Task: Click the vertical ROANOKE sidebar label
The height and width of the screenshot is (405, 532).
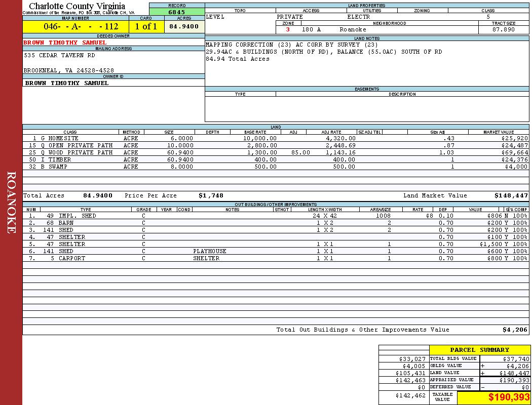Action: (x=11, y=202)
